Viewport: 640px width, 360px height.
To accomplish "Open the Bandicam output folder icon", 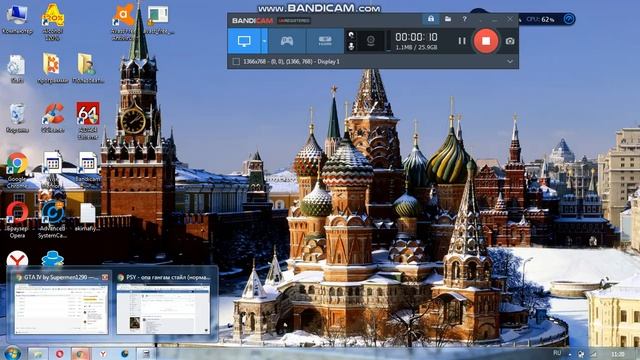I will (448, 19).
